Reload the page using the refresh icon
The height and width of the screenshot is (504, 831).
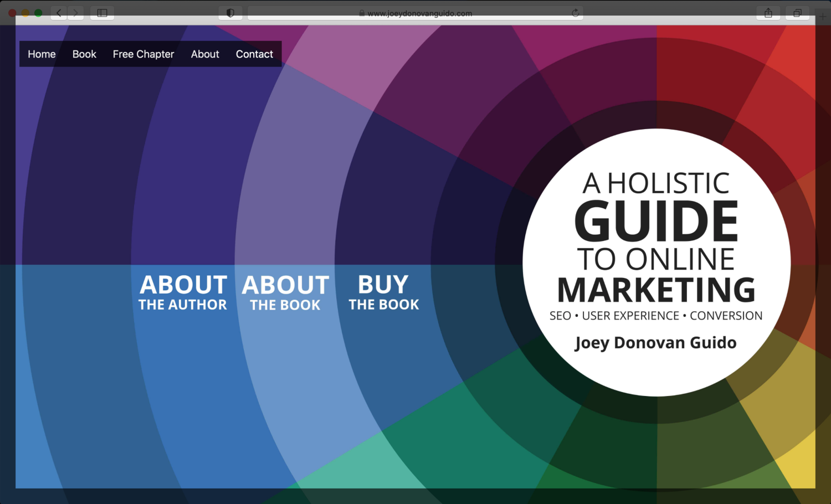(x=575, y=13)
